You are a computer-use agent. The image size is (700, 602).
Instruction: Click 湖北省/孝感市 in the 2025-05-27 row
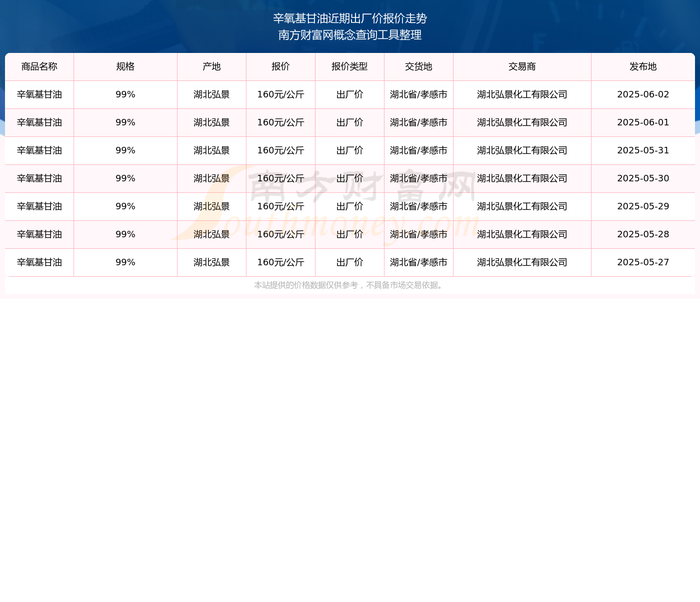point(418,263)
